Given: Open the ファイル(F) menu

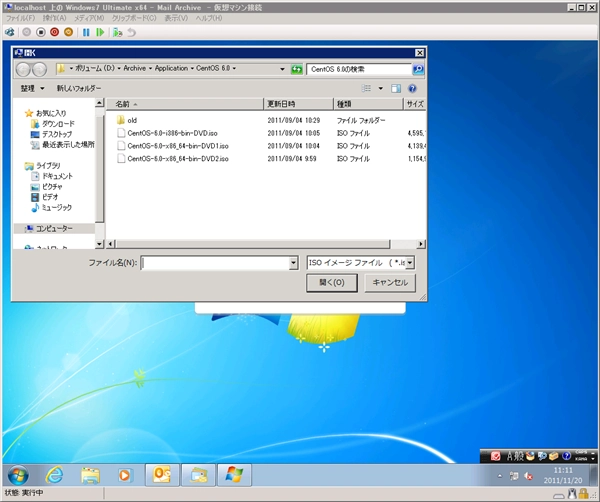Looking at the screenshot, I should tap(20, 18).
